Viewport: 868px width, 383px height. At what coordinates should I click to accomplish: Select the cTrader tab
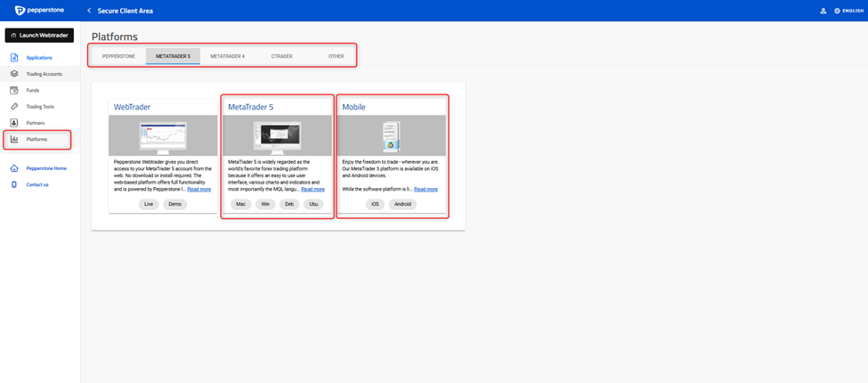[281, 56]
